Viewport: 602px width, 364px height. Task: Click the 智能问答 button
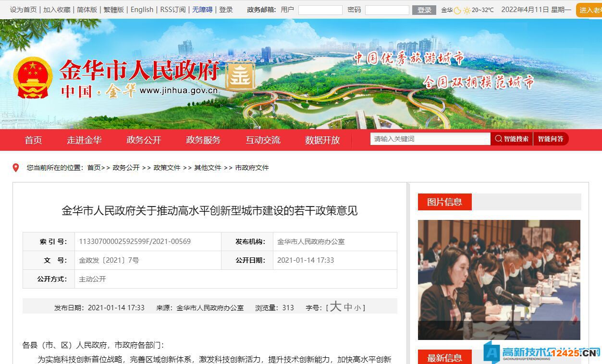551,139
